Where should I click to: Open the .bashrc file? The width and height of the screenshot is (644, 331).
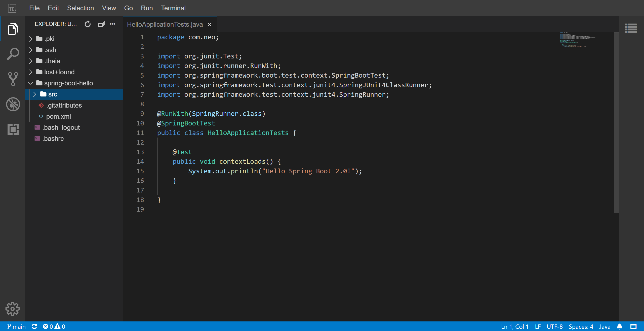pos(53,139)
